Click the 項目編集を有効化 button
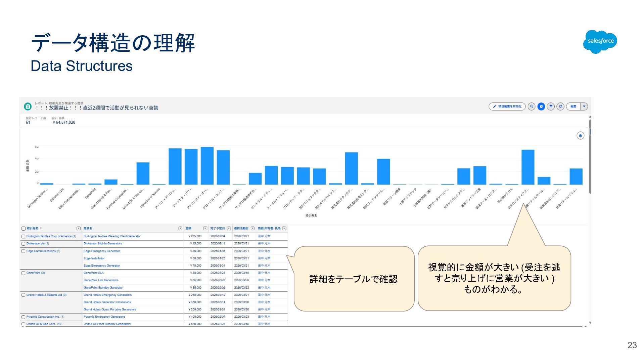Screen dimensions: 644x363 [507, 107]
